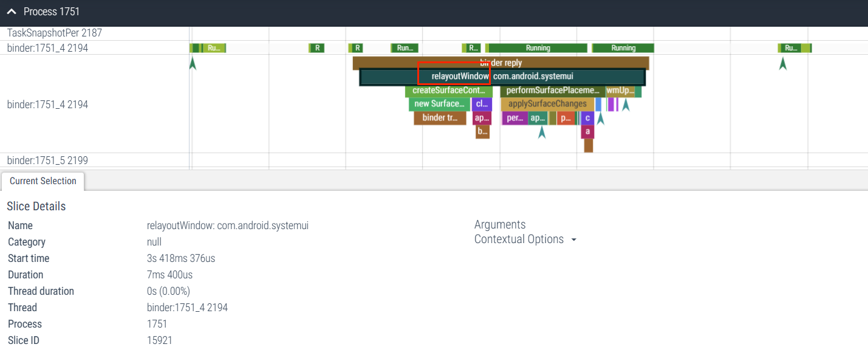Select the purple 'per…' slice
868x361 pixels.
[515, 118]
